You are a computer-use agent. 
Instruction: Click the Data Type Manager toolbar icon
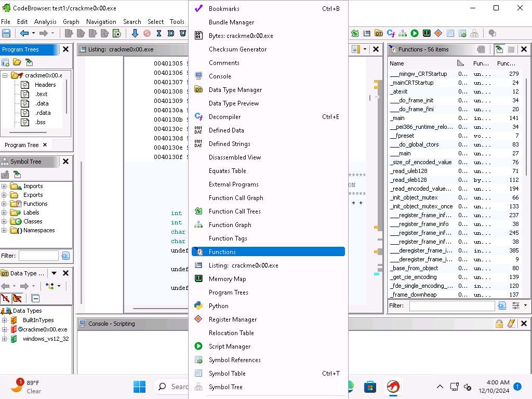point(379,33)
